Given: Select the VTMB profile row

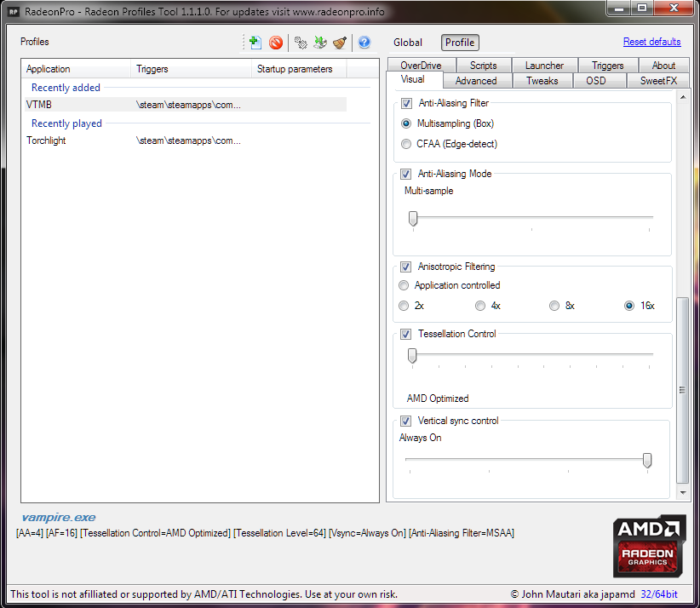Looking at the screenshot, I should (186, 105).
